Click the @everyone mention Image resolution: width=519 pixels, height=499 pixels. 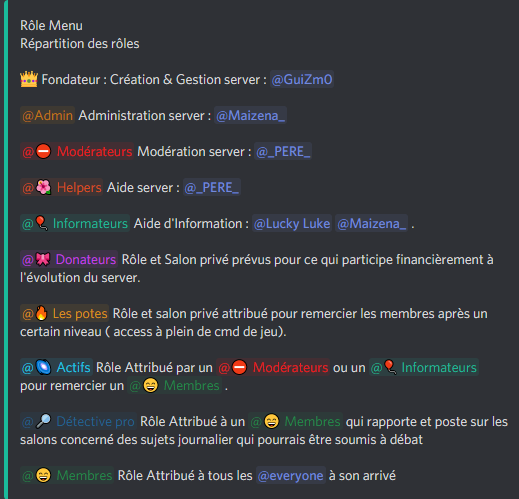coord(291,475)
